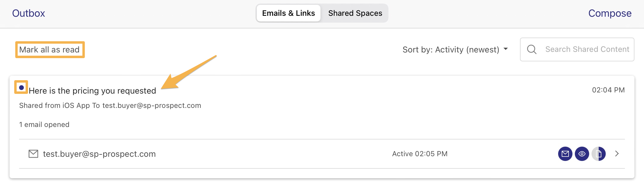Open the Outbox heading link
This screenshot has height=183, width=644.
point(29,13)
